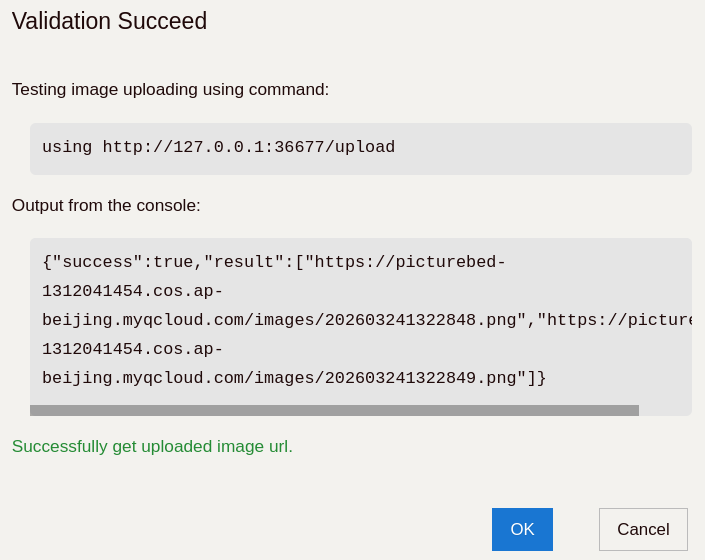This screenshot has width=705, height=560.
Task: Click the green "Successfully get uploaded image url." message
Action: tap(152, 446)
